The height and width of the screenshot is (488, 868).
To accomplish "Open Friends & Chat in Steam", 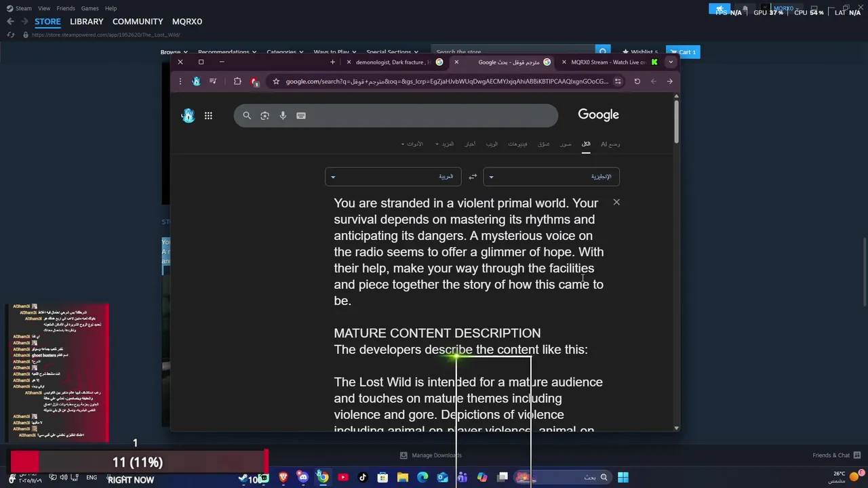I will coord(837,455).
